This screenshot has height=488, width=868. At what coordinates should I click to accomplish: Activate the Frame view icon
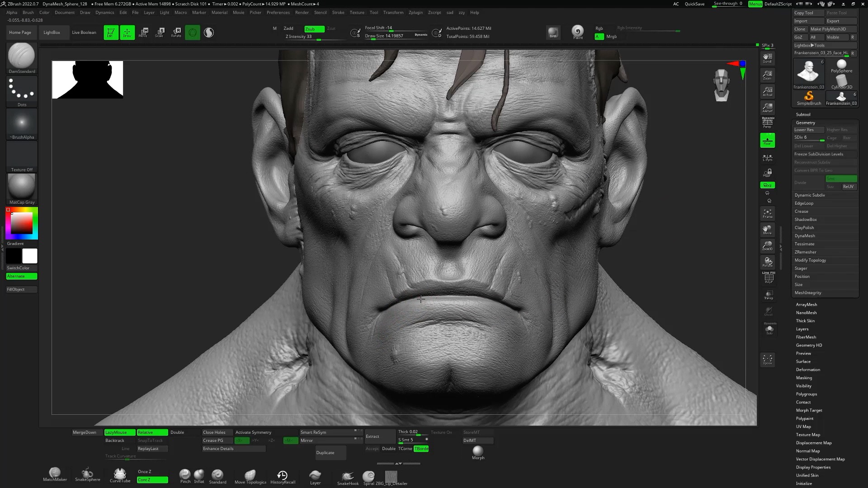click(x=767, y=213)
